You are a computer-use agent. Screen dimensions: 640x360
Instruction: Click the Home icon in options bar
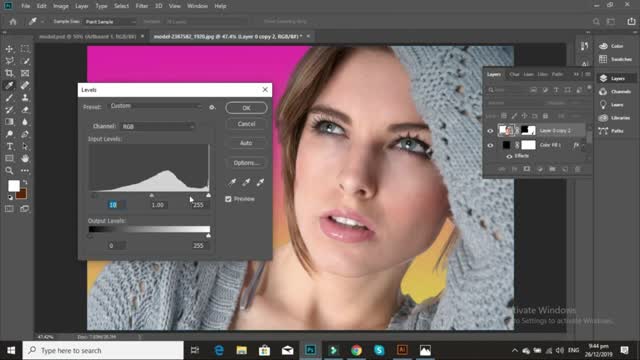[x=13, y=22]
